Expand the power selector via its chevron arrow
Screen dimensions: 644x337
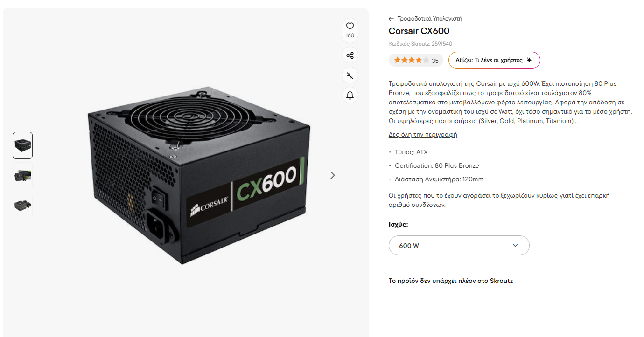[x=515, y=245]
